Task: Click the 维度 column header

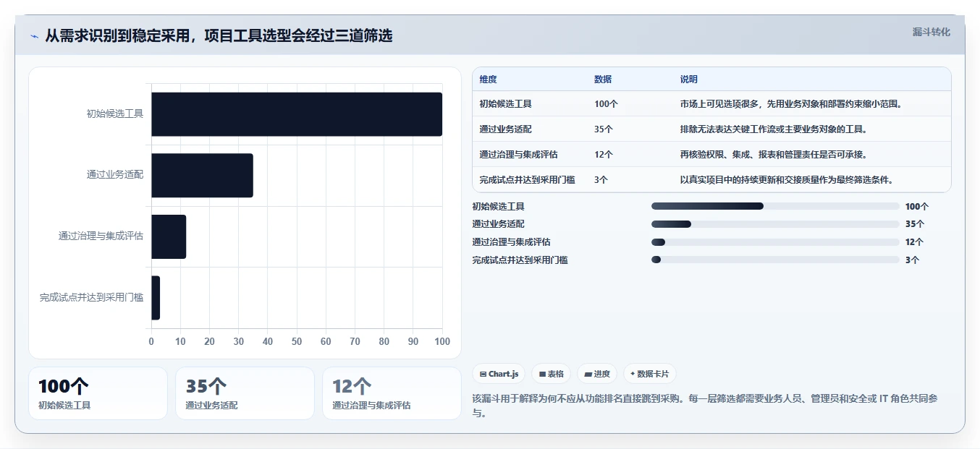Action: (488, 80)
